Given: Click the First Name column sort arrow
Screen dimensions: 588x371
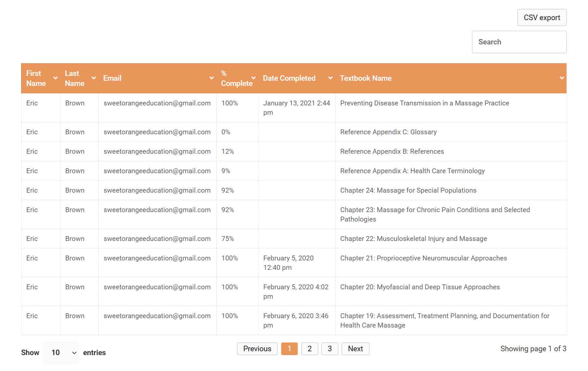Looking at the screenshot, I should [x=55, y=78].
